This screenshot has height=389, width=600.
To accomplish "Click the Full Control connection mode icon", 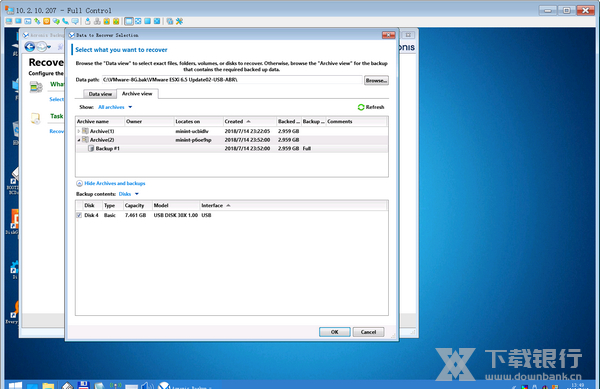I will pyautogui.click(x=9, y=21).
